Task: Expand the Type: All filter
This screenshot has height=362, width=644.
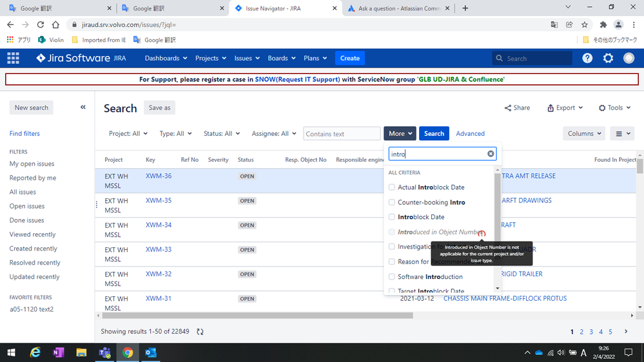Action: [176, 133]
